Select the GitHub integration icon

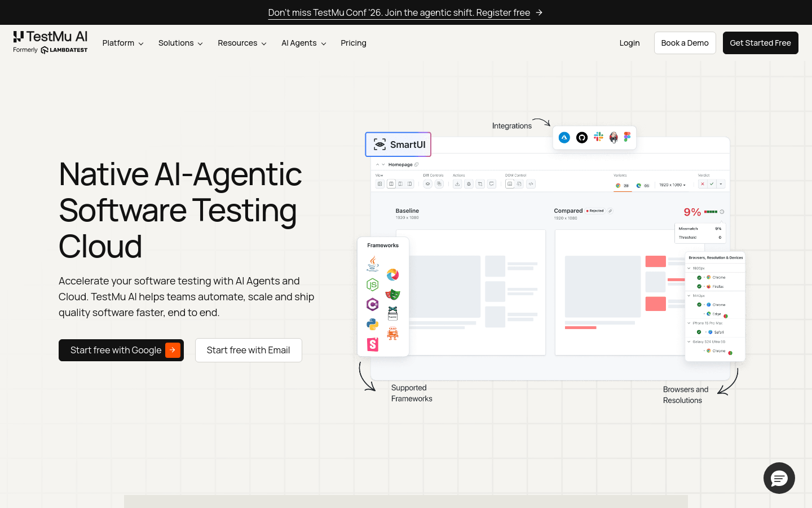582,137
